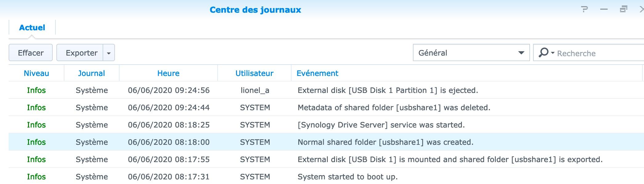Expand the Général log type dropdown

(x=521, y=53)
